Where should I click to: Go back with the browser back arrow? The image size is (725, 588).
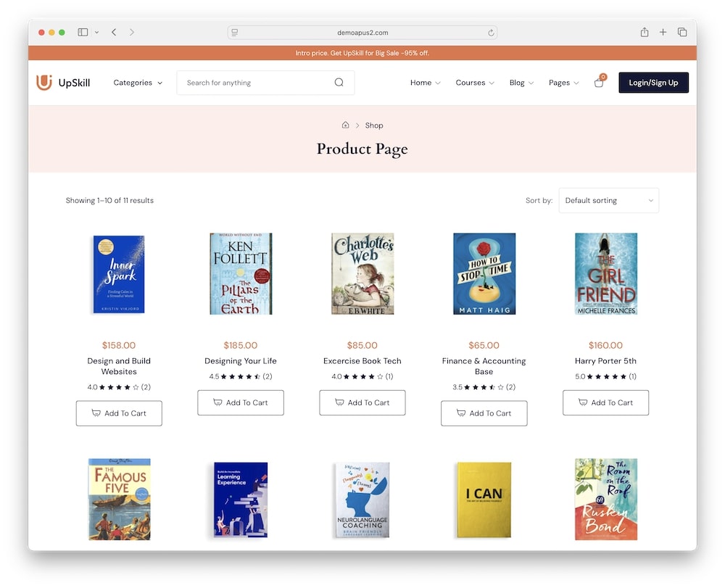(114, 32)
